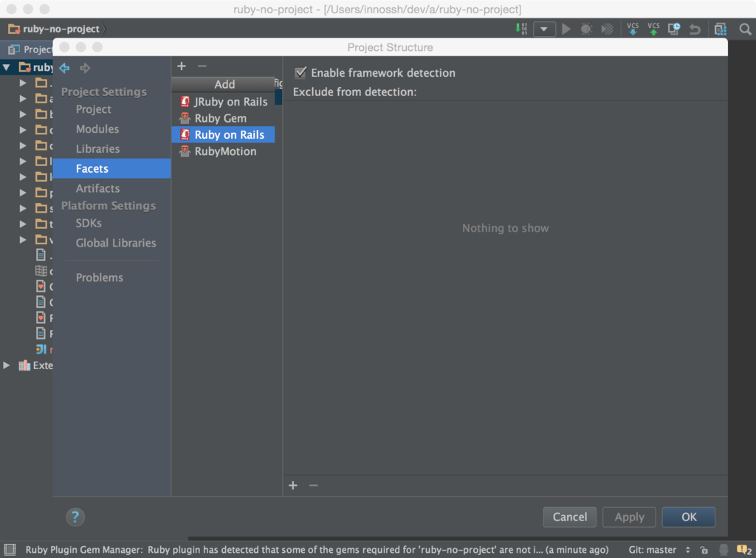The image size is (756, 558).
Task: Click the OK button
Action: pyautogui.click(x=689, y=517)
